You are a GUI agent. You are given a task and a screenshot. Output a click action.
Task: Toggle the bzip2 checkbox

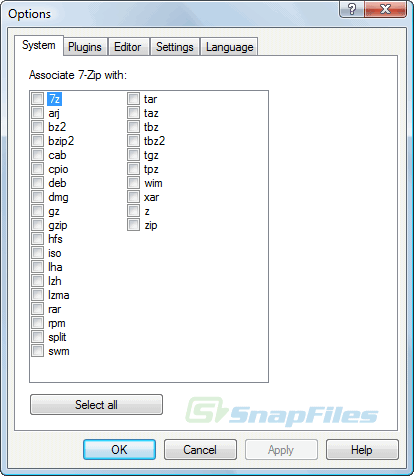(37, 141)
